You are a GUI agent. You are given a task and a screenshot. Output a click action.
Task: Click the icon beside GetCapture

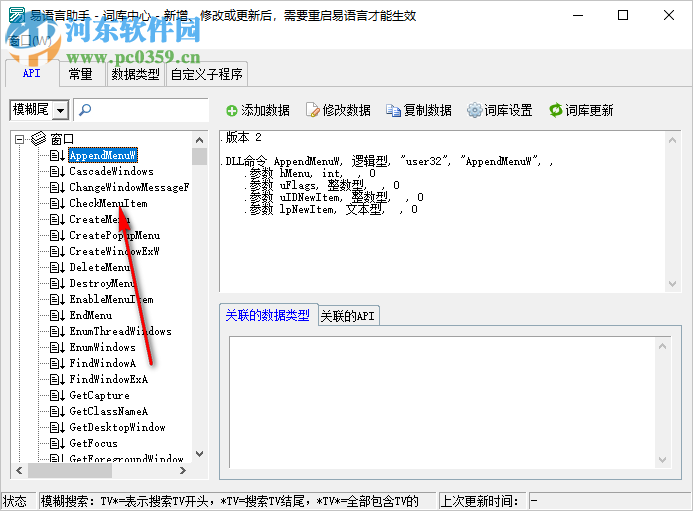(x=57, y=396)
